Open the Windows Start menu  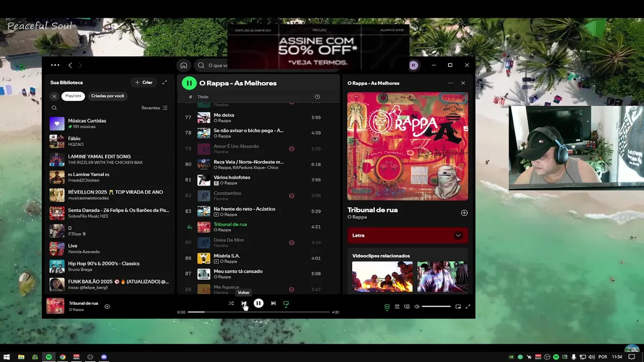pos(7,357)
